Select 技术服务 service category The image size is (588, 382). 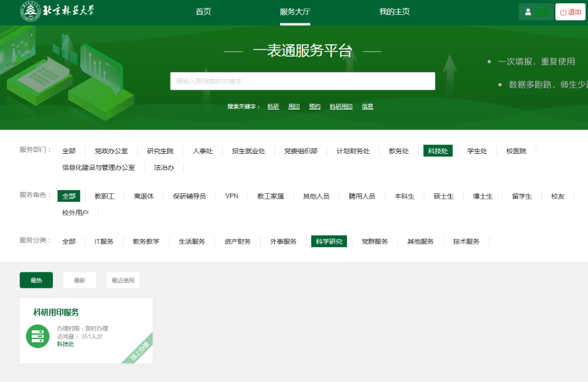[x=466, y=241]
